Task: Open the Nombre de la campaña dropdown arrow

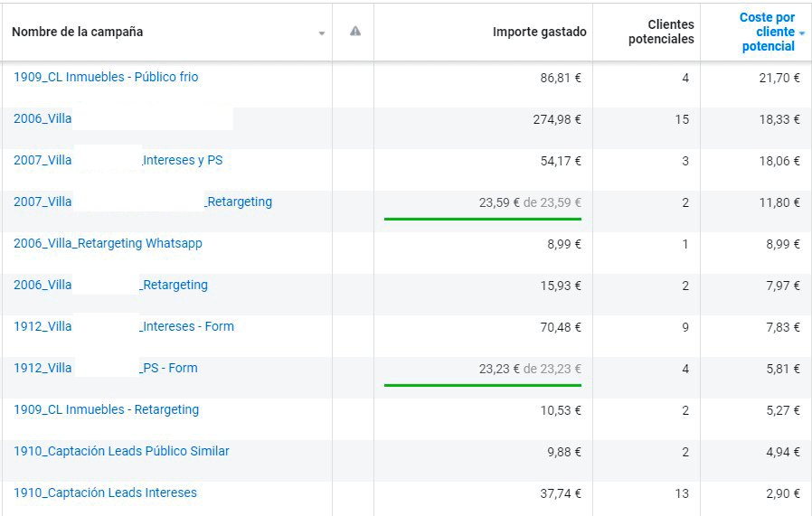Action: 321,33
